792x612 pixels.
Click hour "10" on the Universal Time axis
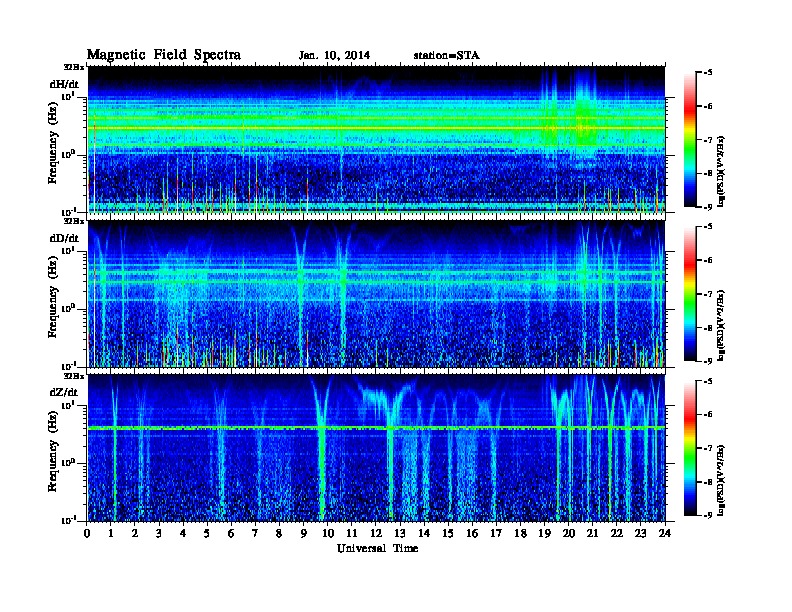pos(328,533)
